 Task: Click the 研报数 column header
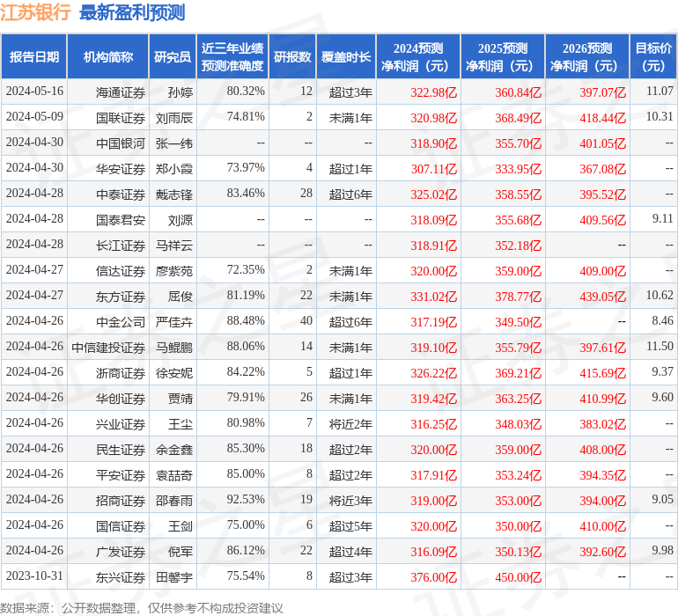292,56
